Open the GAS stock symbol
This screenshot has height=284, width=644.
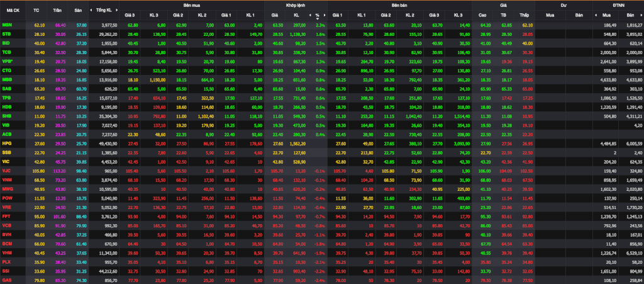[x=6, y=280]
